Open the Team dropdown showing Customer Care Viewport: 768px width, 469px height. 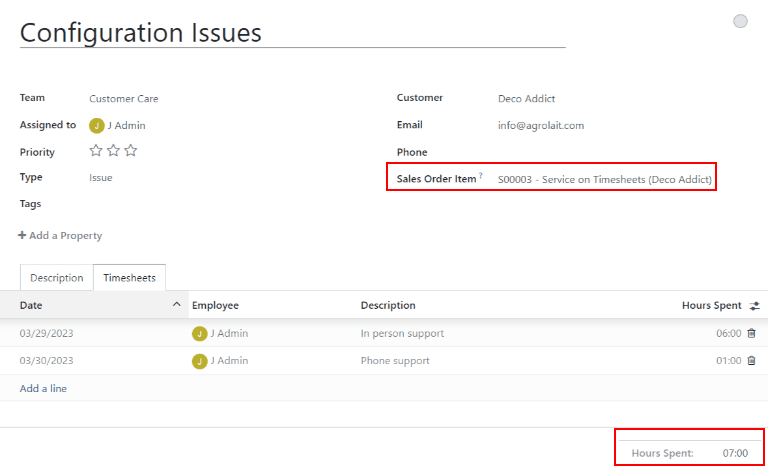[124, 98]
